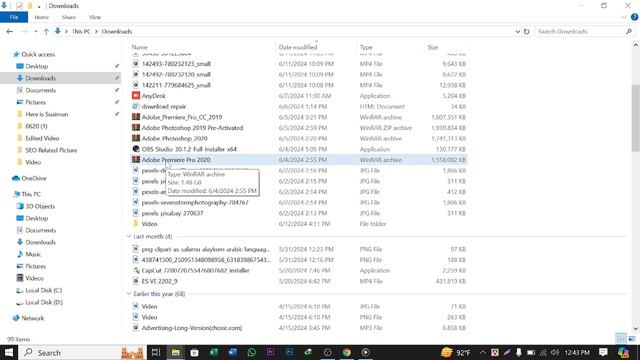Click the volume speaker tray icon

[x=555, y=352]
